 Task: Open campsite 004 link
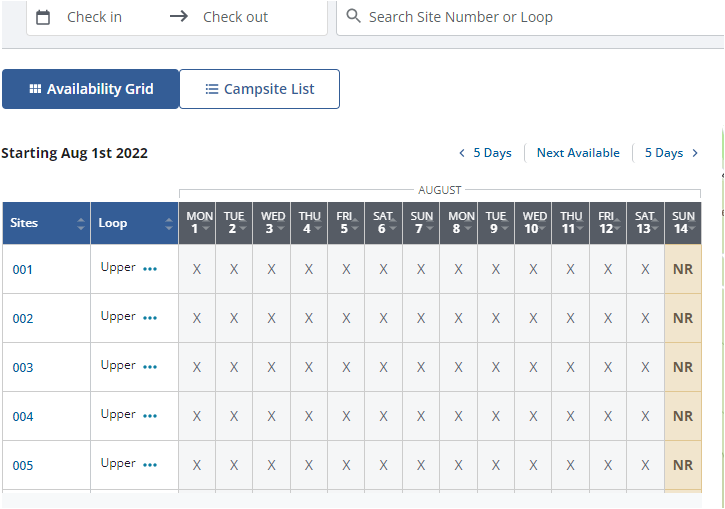pos(23,417)
